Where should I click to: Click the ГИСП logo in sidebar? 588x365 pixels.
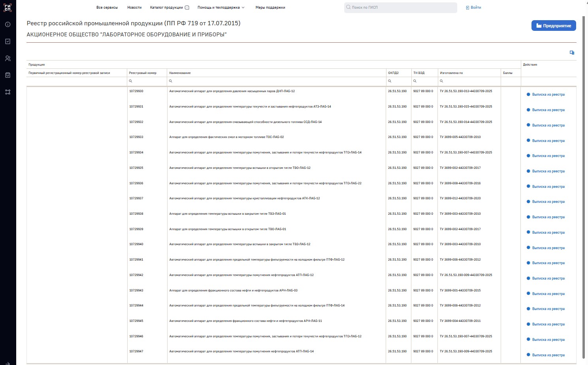tap(8, 8)
